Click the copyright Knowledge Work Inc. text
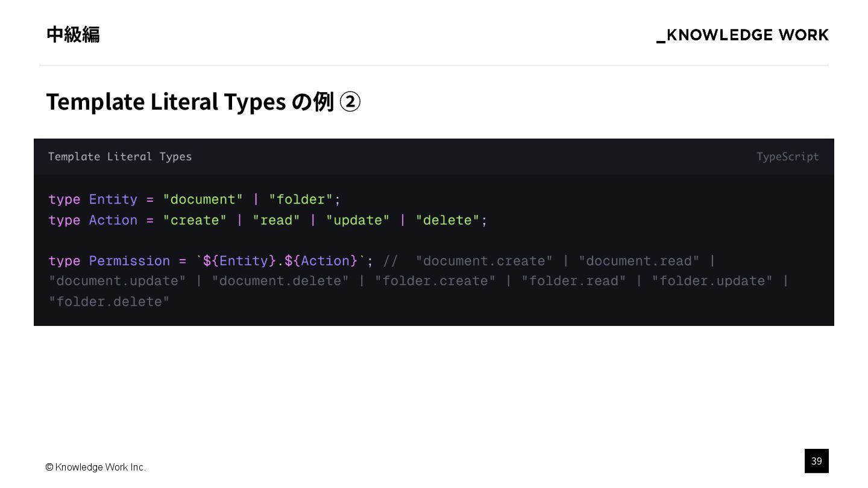The width and height of the screenshot is (868, 488). click(95, 468)
